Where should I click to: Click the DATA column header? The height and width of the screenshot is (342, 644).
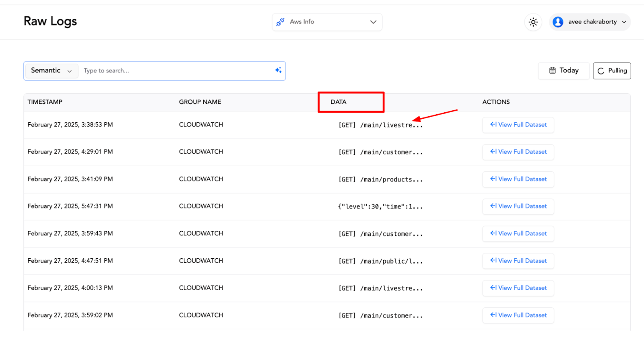pyautogui.click(x=339, y=102)
